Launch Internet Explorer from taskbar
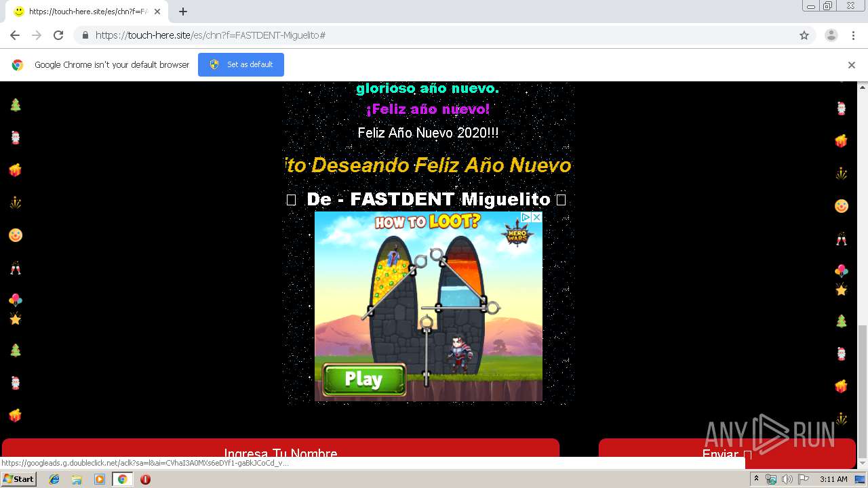Viewport: 868px width, 488px height. [x=54, y=479]
